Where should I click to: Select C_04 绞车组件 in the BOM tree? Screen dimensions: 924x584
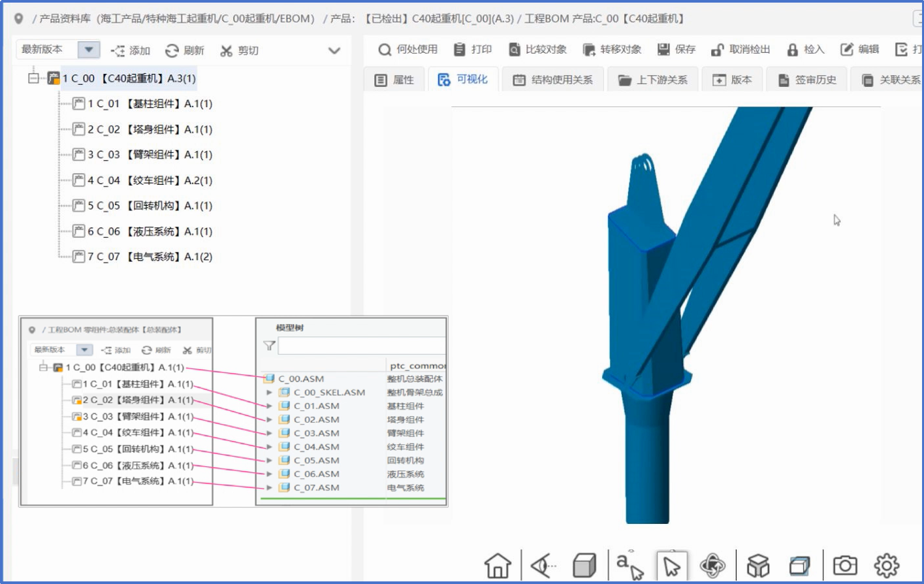[x=150, y=180]
